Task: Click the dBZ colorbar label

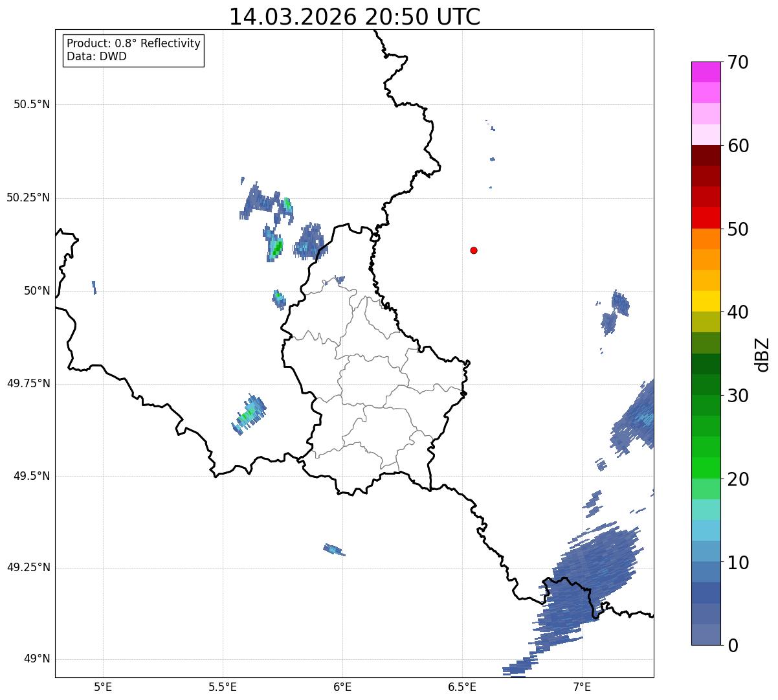Action: (x=762, y=354)
